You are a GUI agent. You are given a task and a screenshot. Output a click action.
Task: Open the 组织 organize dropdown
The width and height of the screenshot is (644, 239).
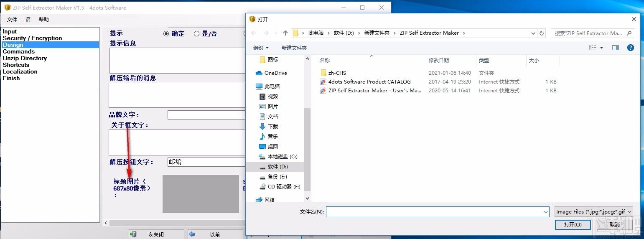pos(261,48)
